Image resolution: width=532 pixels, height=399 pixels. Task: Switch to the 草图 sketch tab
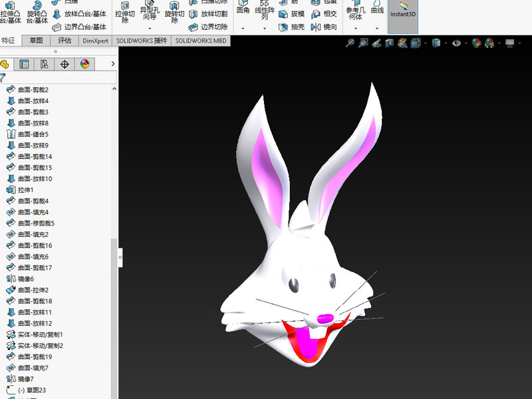pyautogui.click(x=36, y=41)
